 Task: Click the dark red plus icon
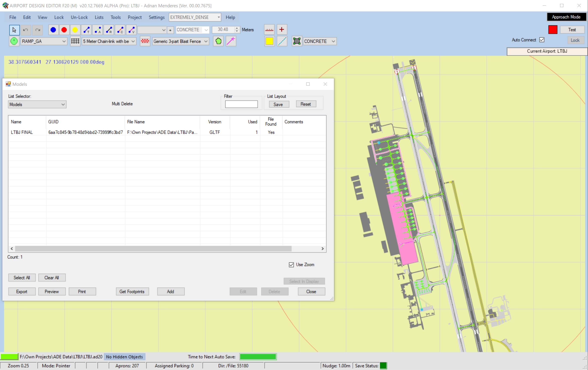point(281,30)
